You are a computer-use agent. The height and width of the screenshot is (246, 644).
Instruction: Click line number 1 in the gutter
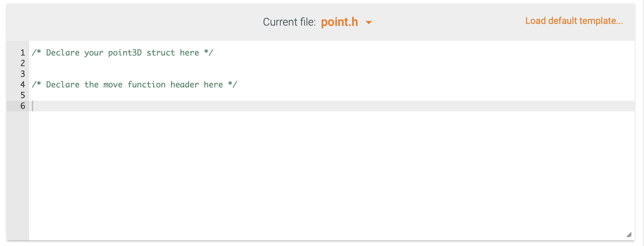click(22, 53)
